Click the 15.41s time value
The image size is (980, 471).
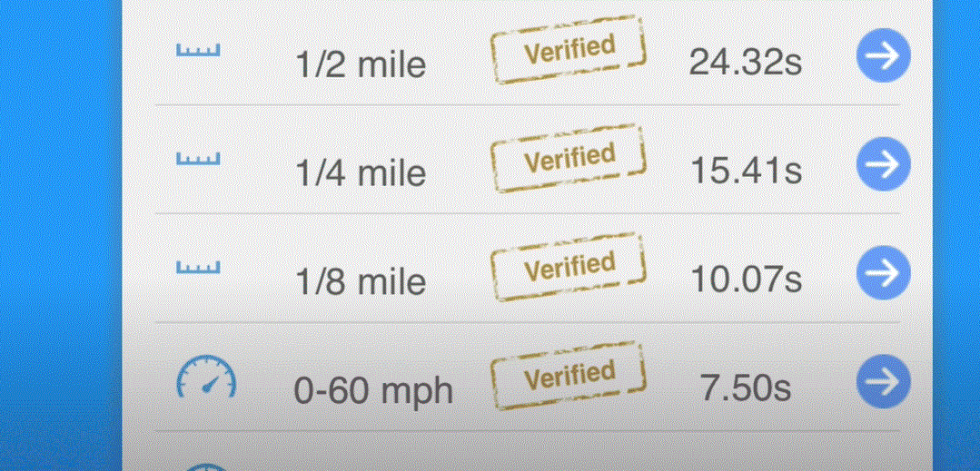pyautogui.click(x=746, y=172)
